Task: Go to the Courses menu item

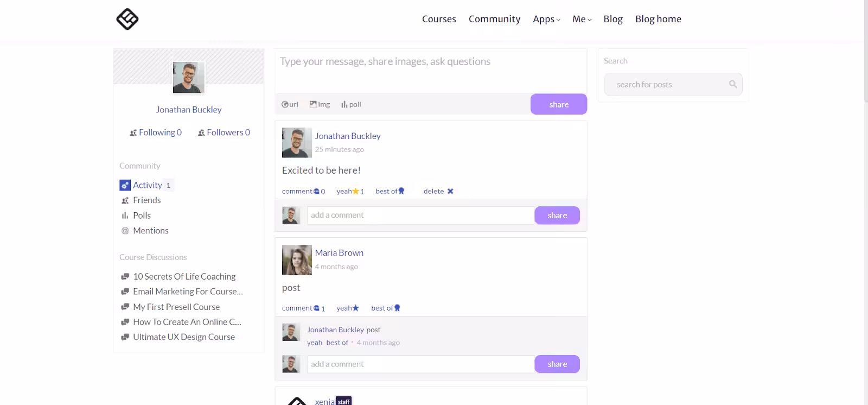Action: point(439,19)
